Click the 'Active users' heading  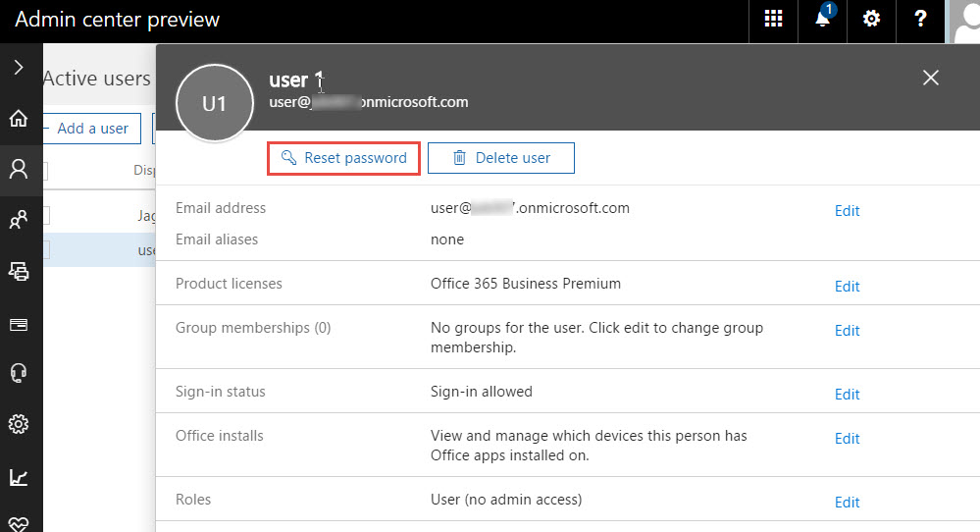[x=97, y=79]
